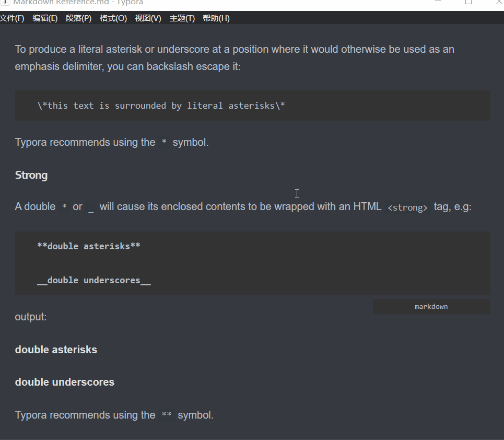This screenshot has width=504, height=440.
Task: Click the __double underscores__ code line
Action: click(x=93, y=281)
